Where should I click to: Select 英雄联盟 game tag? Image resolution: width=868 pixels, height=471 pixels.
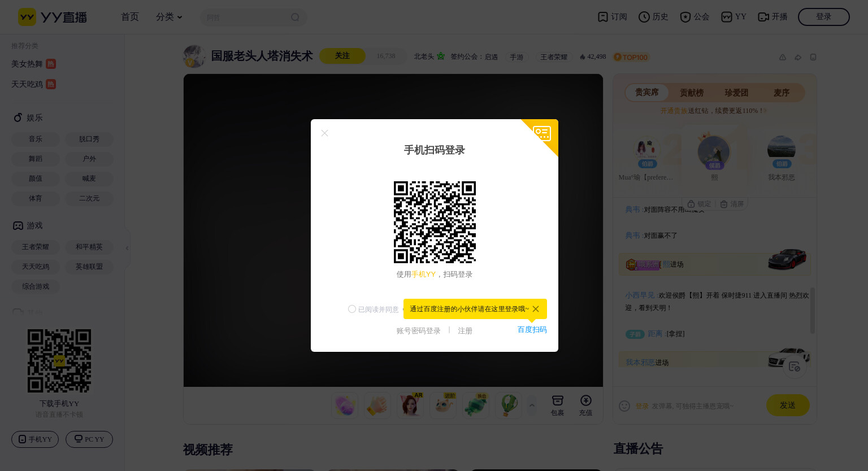89,267
